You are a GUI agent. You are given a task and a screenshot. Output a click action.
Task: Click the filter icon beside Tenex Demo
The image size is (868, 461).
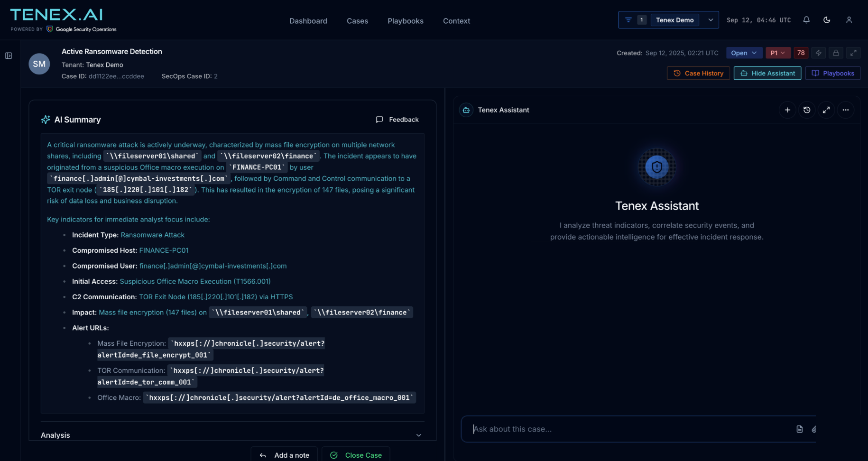click(x=628, y=20)
